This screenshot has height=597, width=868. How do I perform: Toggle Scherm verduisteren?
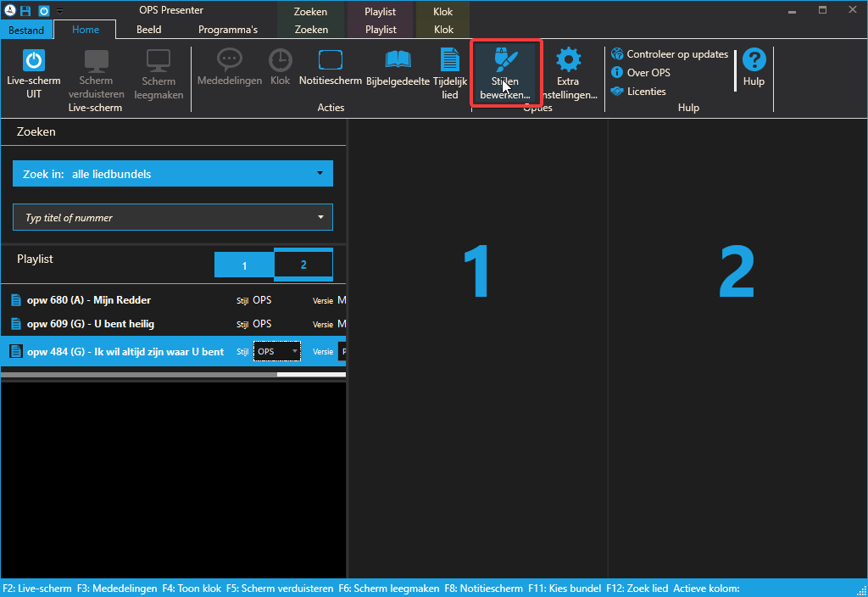tap(97, 74)
